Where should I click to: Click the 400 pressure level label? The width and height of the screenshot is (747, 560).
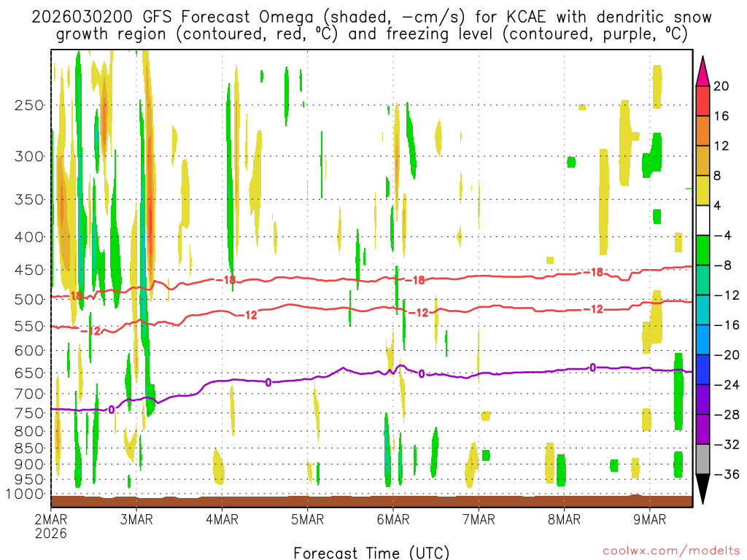pyautogui.click(x=29, y=237)
